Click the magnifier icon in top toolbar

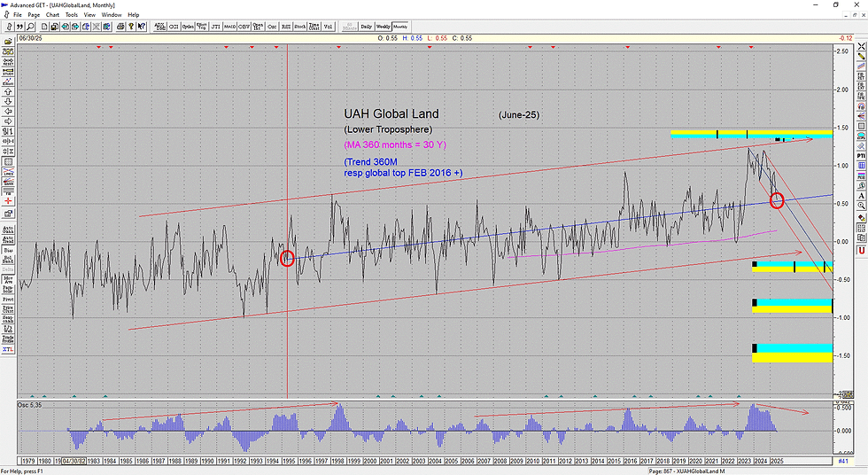click(30, 27)
